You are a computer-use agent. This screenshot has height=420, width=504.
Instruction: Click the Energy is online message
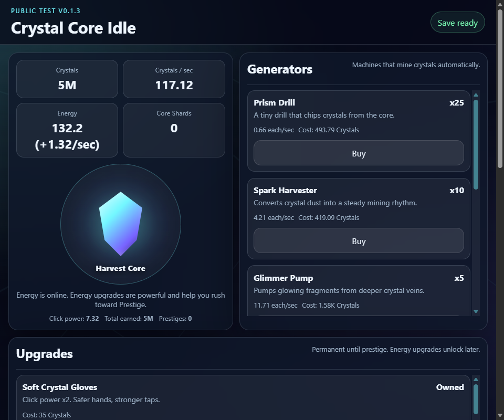click(x=121, y=300)
